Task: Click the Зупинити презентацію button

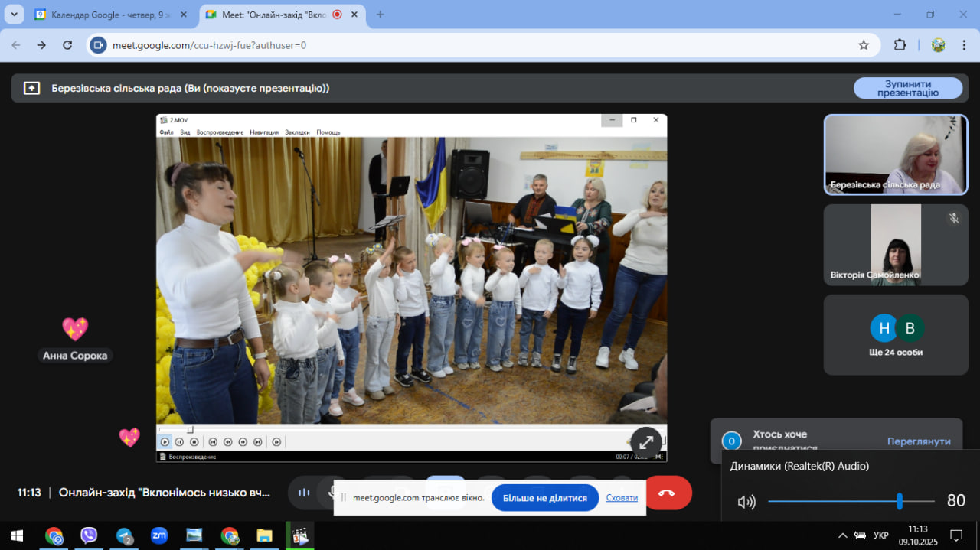Action: pyautogui.click(x=907, y=88)
